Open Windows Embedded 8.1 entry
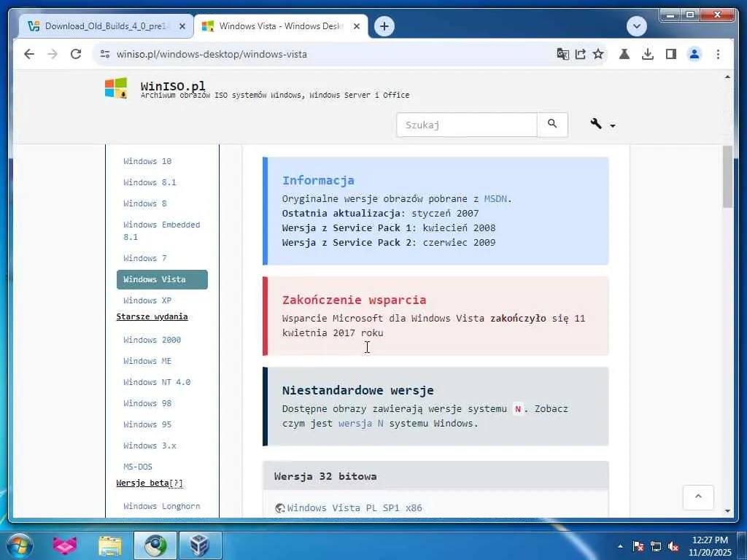This screenshot has width=747, height=560. point(161,230)
